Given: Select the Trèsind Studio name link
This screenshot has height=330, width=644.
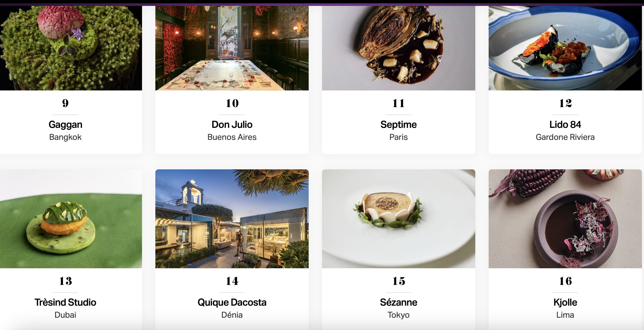Looking at the screenshot, I should 65,302.
